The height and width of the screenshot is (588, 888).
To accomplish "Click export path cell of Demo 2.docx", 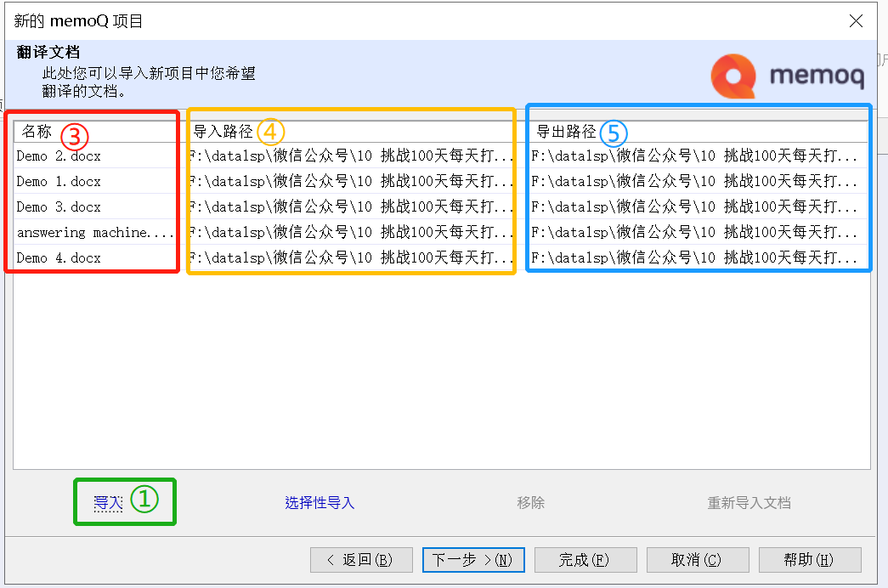I will 699,155.
